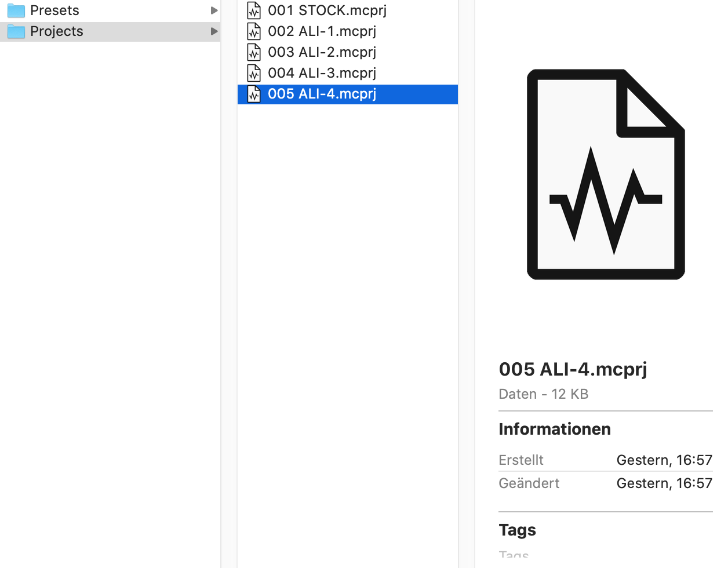
Task: Select the Presets folder row
Action: (110, 10)
